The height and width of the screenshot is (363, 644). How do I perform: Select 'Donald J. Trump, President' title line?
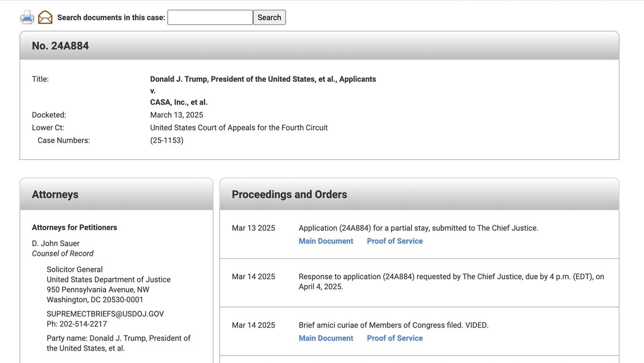tap(263, 79)
